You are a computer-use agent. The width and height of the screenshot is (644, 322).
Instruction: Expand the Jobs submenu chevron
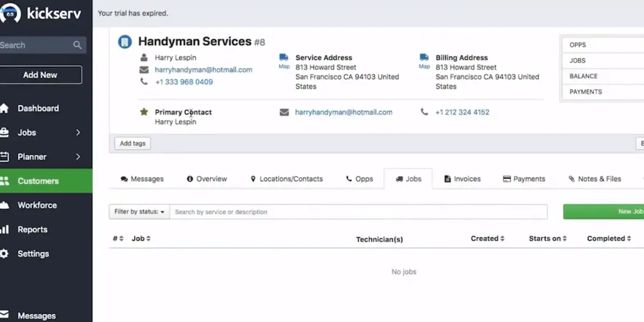tap(78, 133)
